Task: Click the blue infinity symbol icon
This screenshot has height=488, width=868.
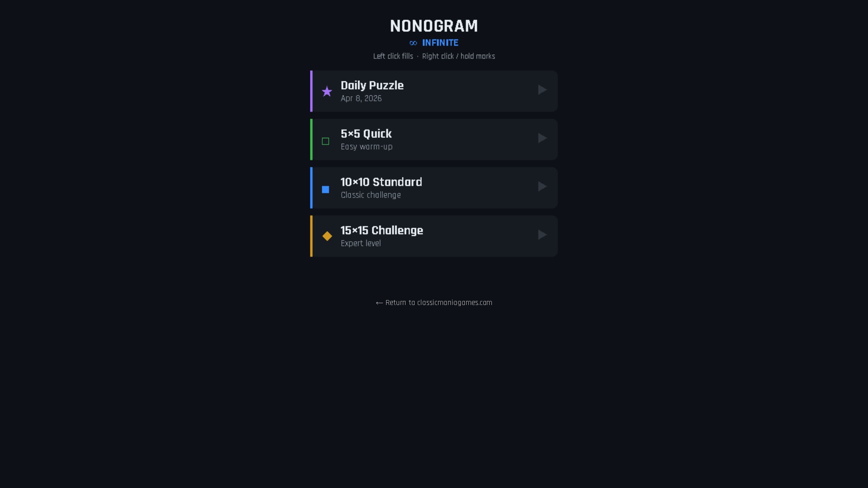Action: 413,43
